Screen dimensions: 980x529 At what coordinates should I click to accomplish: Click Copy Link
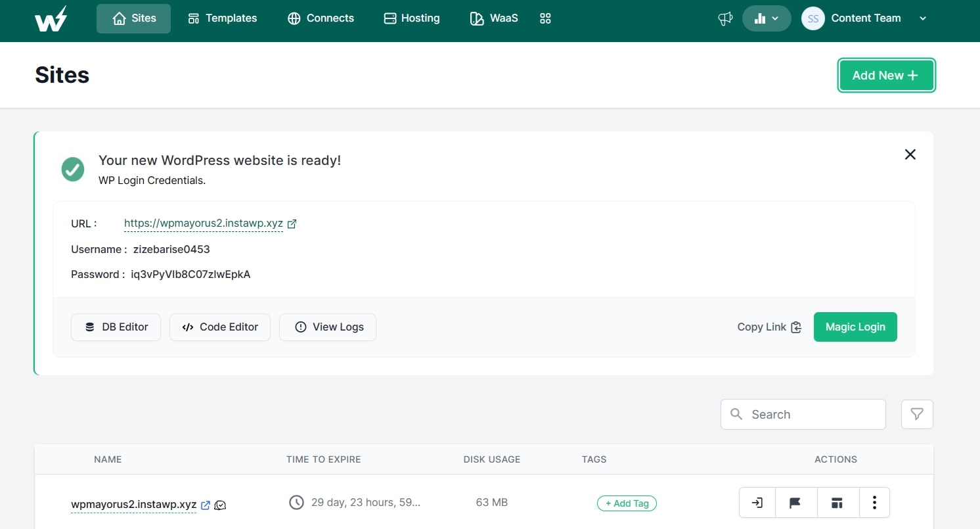pos(769,327)
